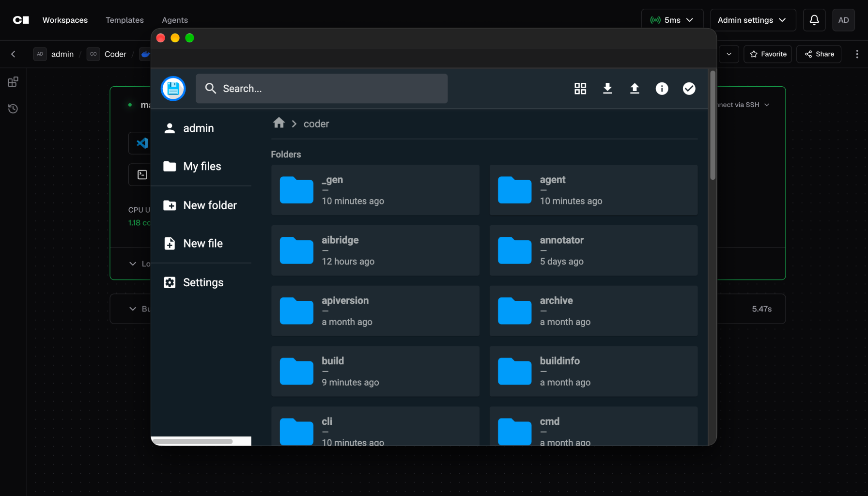Viewport: 868px width, 496px height.
Task: Open Settings in the file browser sidebar
Action: click(x=201, y=282)
